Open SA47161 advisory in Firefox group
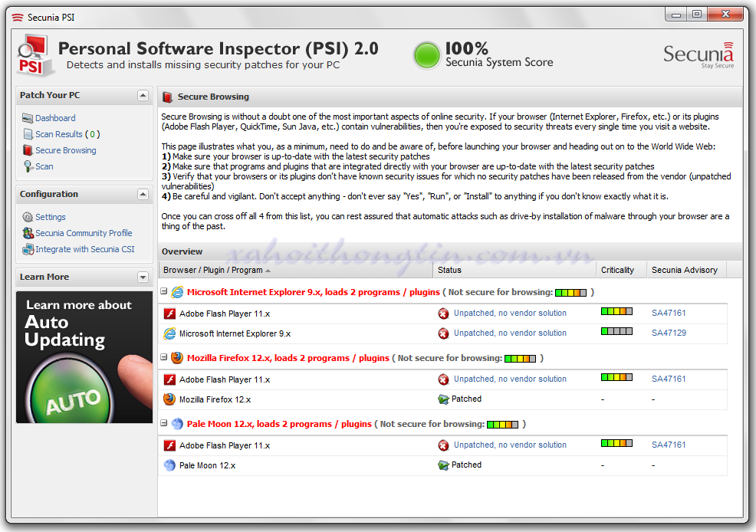 click(x=669, y=379)
